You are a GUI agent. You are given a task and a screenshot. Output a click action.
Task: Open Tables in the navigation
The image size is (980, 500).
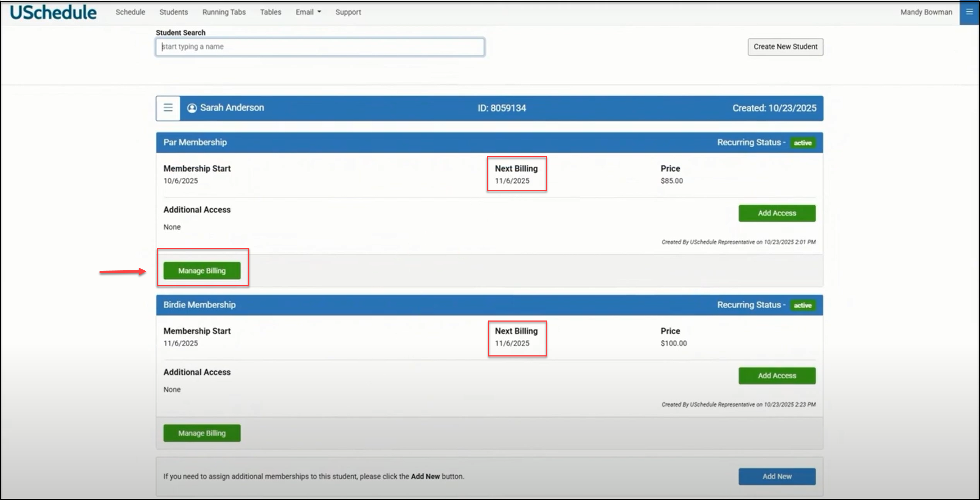(270, 12)
